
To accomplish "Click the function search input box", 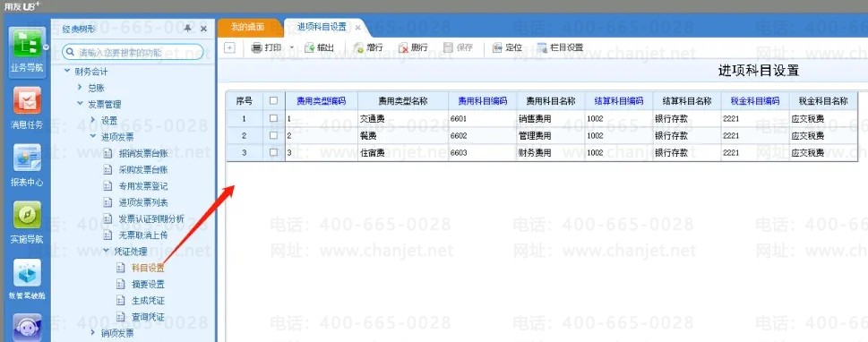I will (x=133, y=53).
